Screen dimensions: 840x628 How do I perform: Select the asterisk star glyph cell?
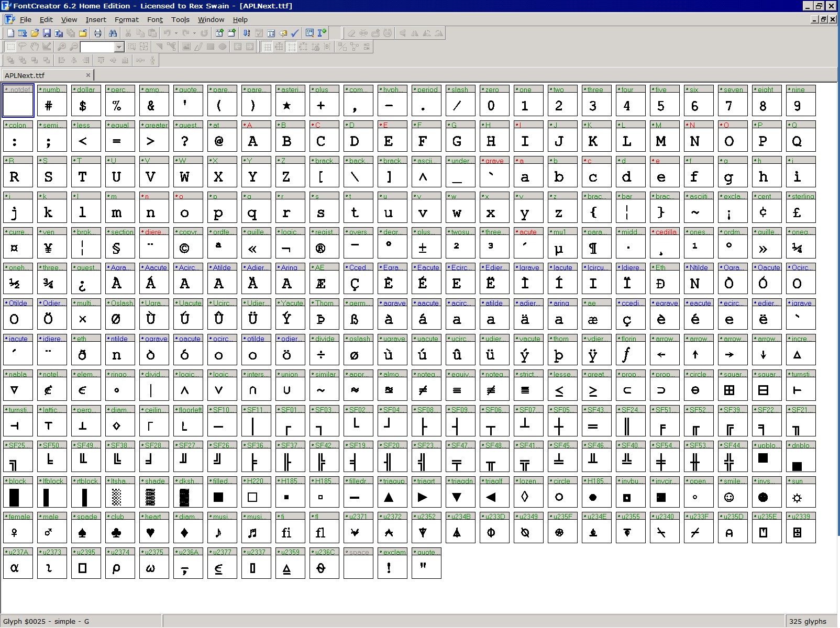pyautogui.click(x=290, y=100)
